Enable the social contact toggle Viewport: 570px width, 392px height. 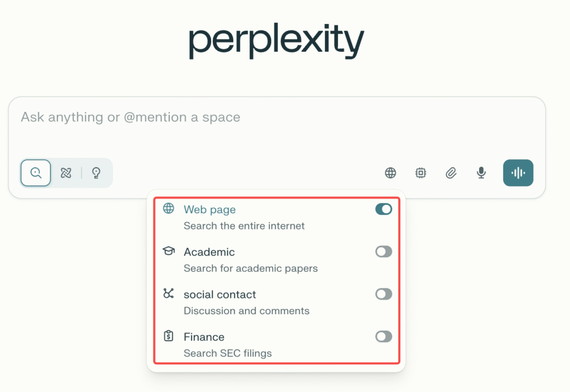click(384, 294)
